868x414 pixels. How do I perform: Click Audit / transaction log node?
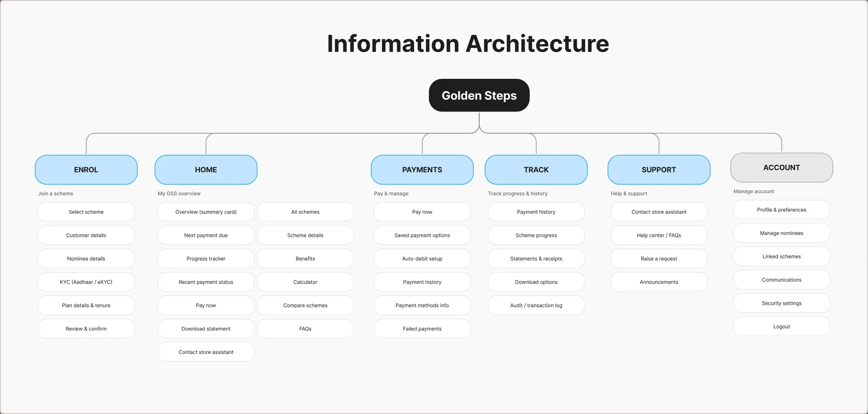[x=536, y=305]
